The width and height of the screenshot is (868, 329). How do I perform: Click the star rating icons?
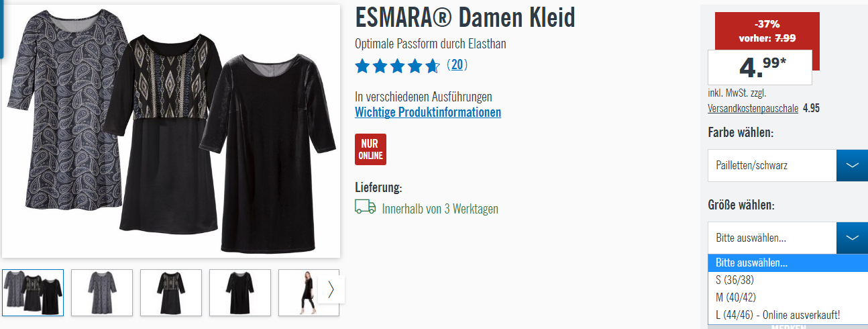pos(397,66)
